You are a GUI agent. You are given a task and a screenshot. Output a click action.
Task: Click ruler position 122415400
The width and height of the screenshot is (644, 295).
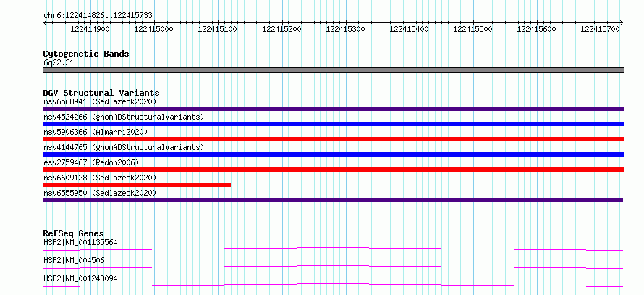pyautogui.click(x=409, y=29)
